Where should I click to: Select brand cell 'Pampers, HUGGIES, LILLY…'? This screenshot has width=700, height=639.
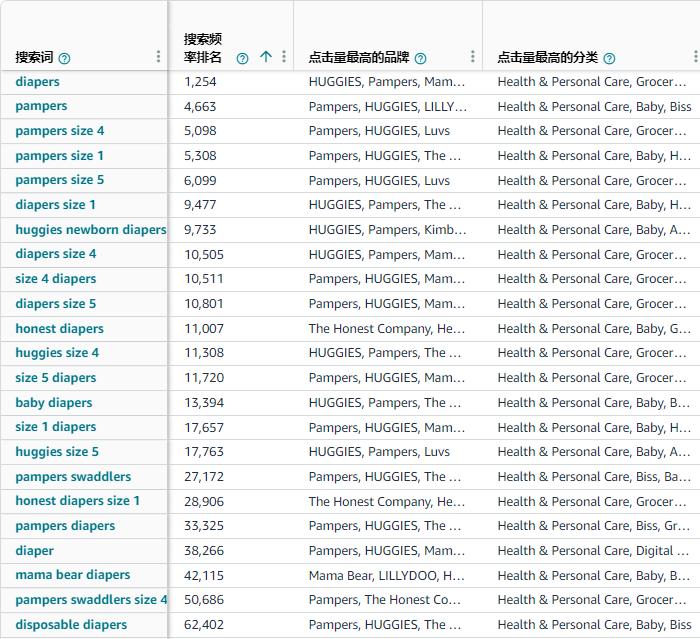tap(388, 107)
